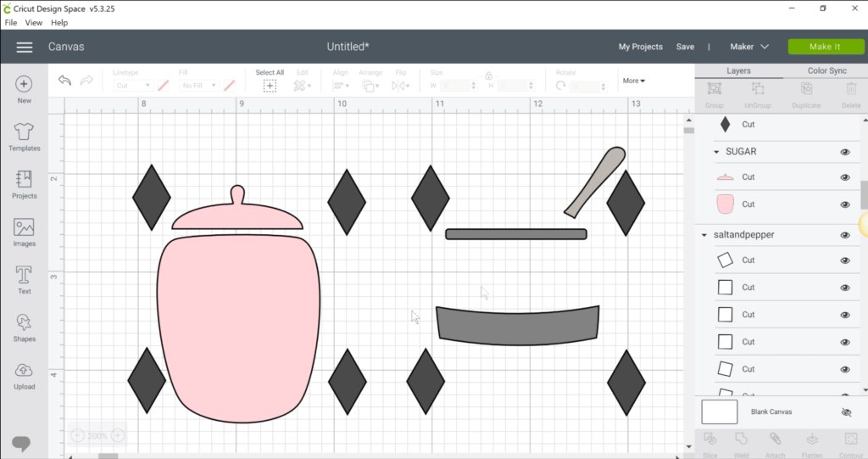The image size is (868, 459).
Task: Toggle visibility of first saltandpepper Cut layer
Action: point(845,260)
